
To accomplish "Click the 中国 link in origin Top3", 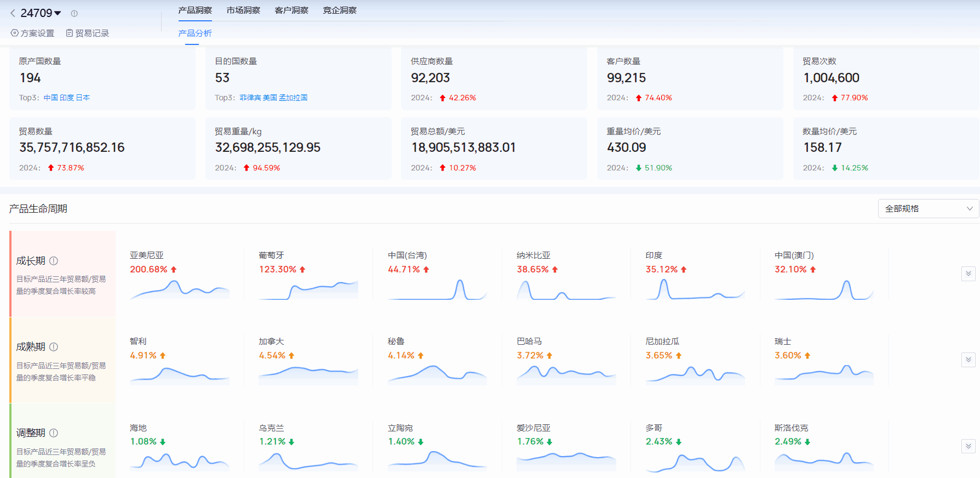I will pyautogui.click(x=50, y=98).
